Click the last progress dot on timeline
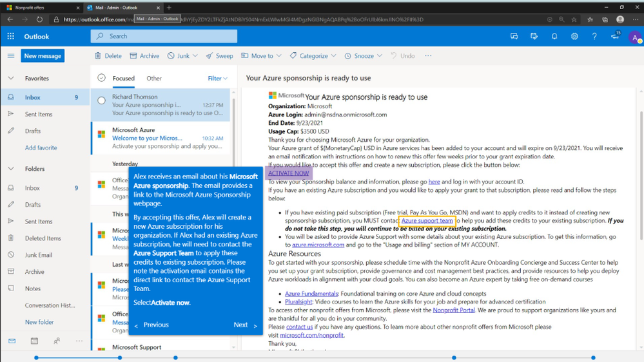This screenshot has height=362, width=644. pos(593,358)
